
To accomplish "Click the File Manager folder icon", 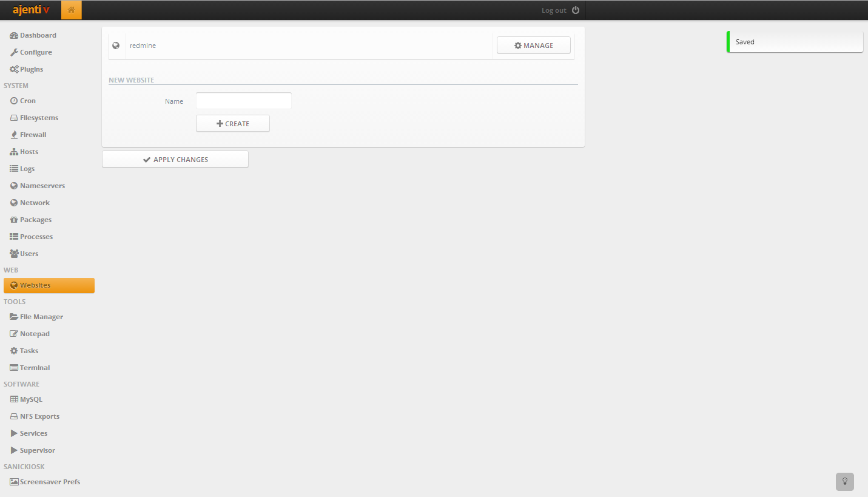I will point(15,317).
